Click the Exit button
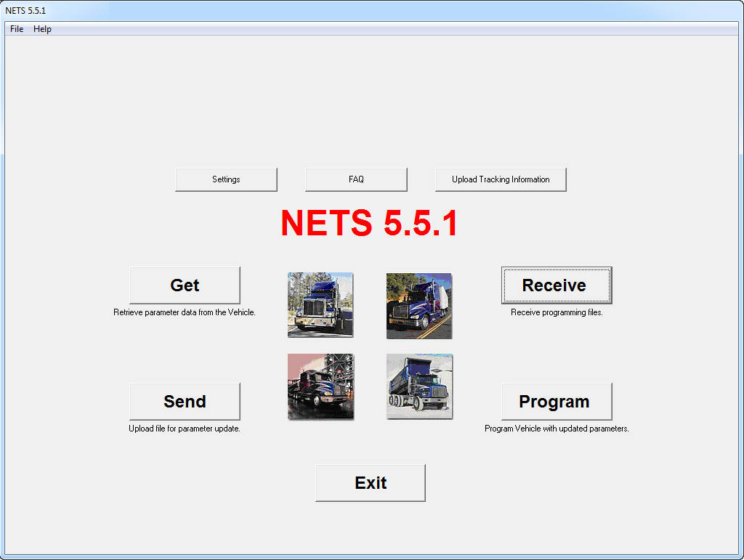This screenshot has width=744, height=560. [370, 483]
